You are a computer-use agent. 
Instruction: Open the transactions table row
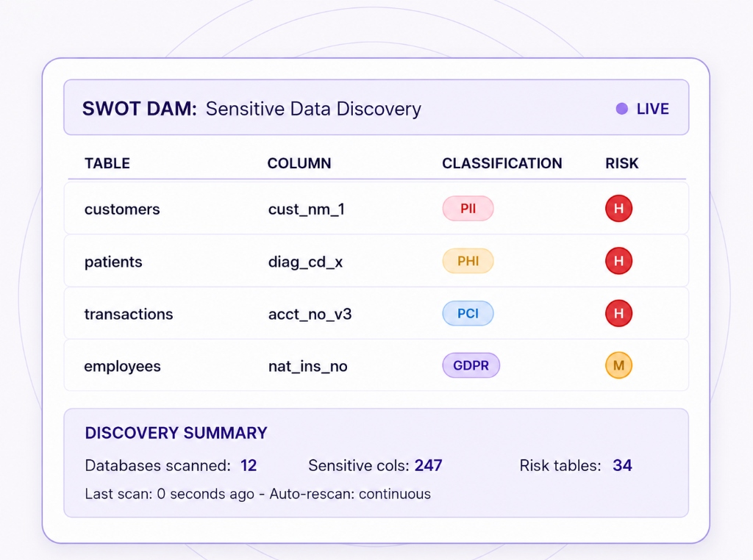tap(376, 313)
